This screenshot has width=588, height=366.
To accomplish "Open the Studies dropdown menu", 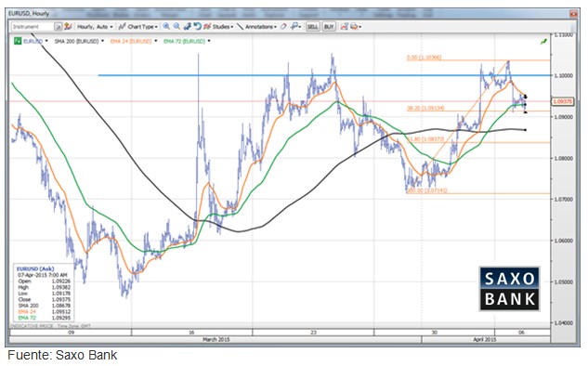I will click(218, 27).
